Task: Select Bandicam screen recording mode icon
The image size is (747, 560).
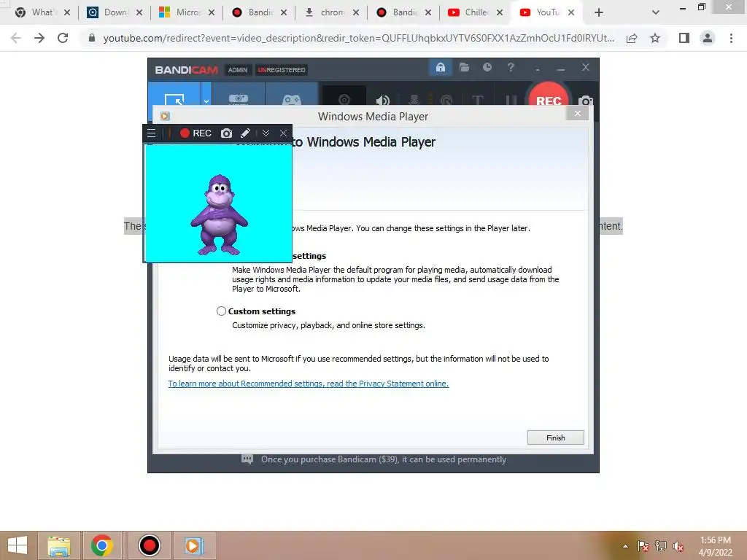Action: (174, 99)
